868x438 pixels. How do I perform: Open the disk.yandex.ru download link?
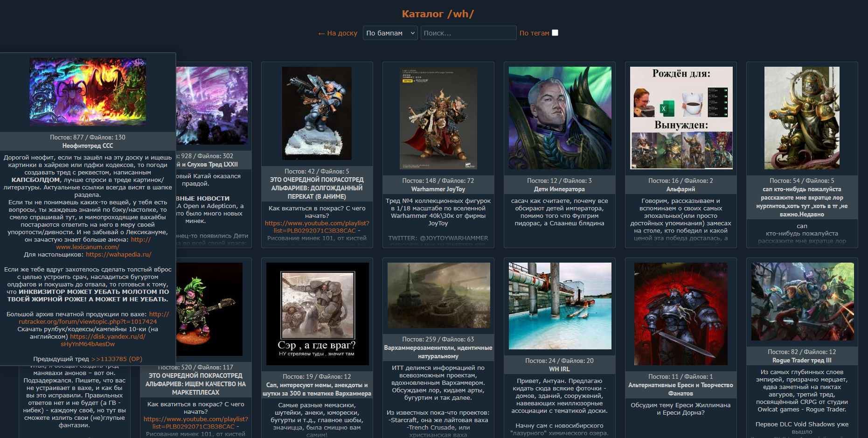pos(88,344)
